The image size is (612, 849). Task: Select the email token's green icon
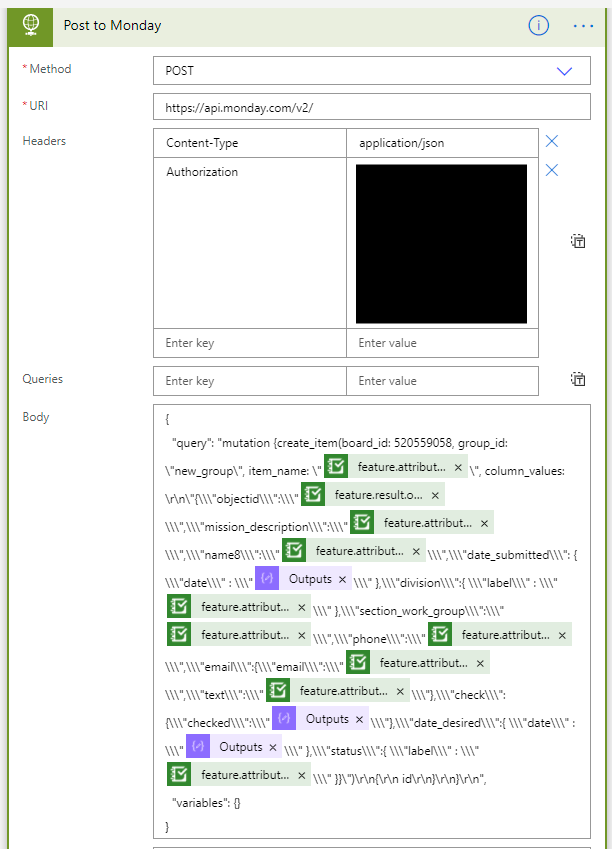coord(358,662)
